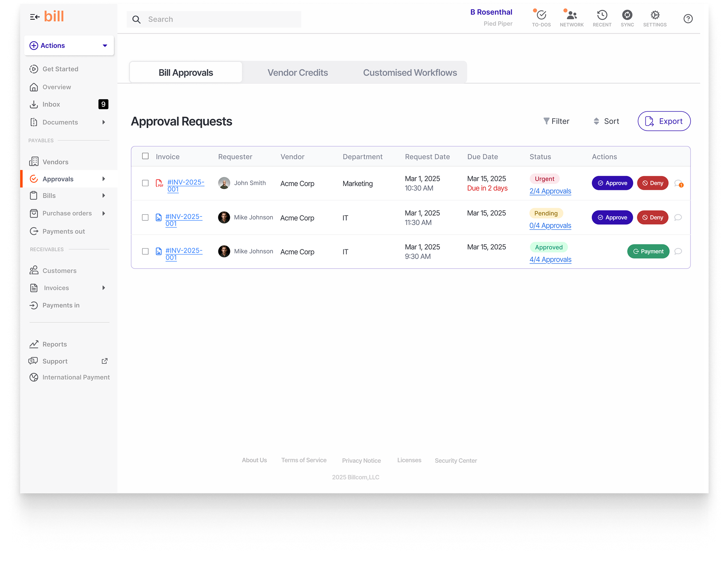Expand the Documents submenu arrow

click(104, 122)
